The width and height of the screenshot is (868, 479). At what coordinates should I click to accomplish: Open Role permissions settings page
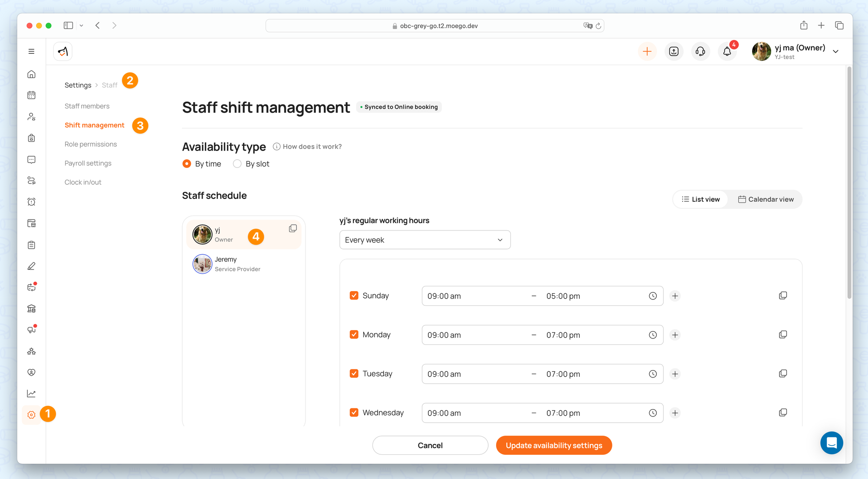click(x=91, y=144)
